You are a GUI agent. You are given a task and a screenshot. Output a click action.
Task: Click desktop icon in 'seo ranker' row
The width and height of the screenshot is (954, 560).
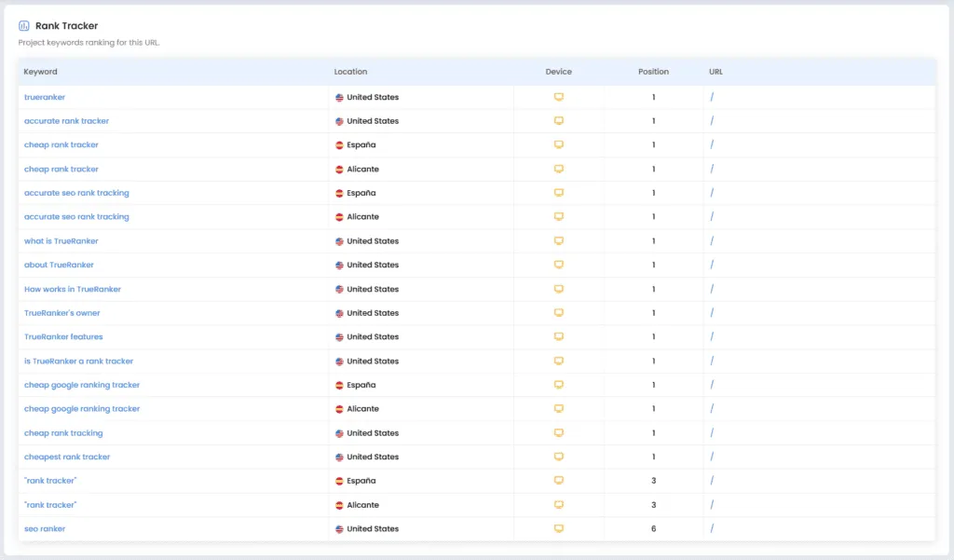point(559,528)
